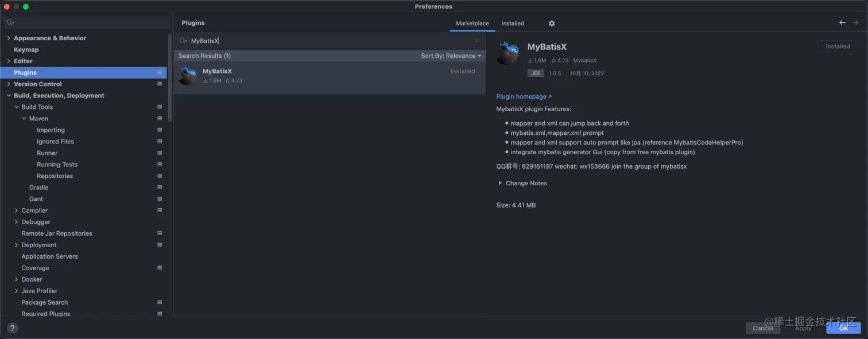Click the settings tree vertical scrollbar
The width and height of the screenshot is (868, 339).
(170, 77)
